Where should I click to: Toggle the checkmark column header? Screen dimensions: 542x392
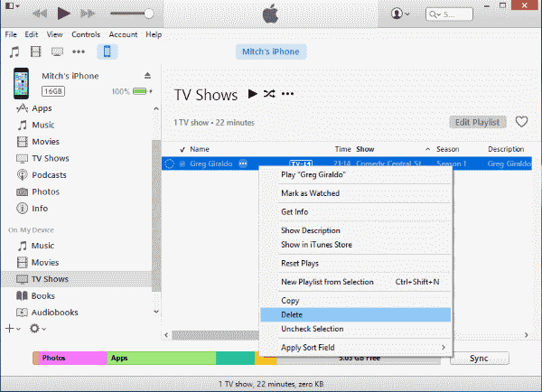[x=182, y=149]
